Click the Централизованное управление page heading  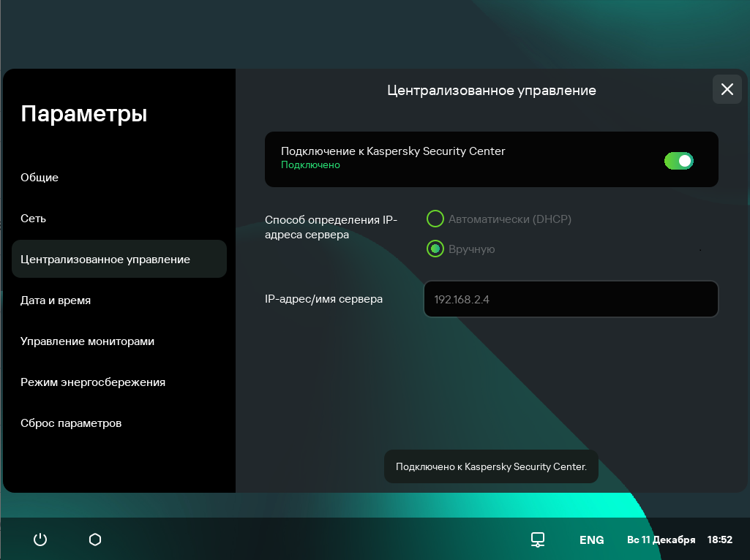[x=492, y=91]
